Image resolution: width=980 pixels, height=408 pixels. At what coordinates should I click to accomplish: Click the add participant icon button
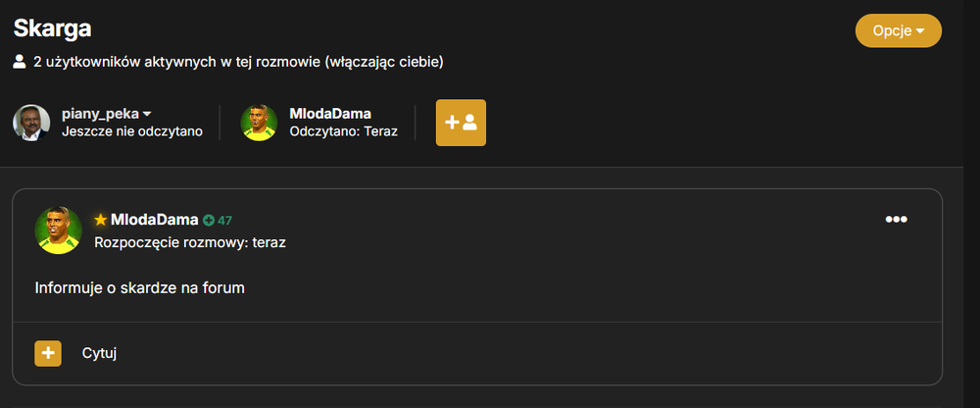click(461, 123)
